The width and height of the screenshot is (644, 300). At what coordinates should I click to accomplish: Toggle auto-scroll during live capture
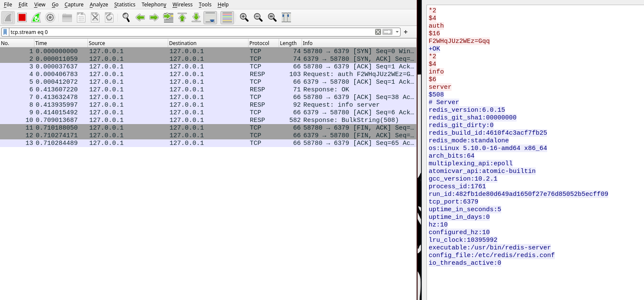tap(210, 17)
